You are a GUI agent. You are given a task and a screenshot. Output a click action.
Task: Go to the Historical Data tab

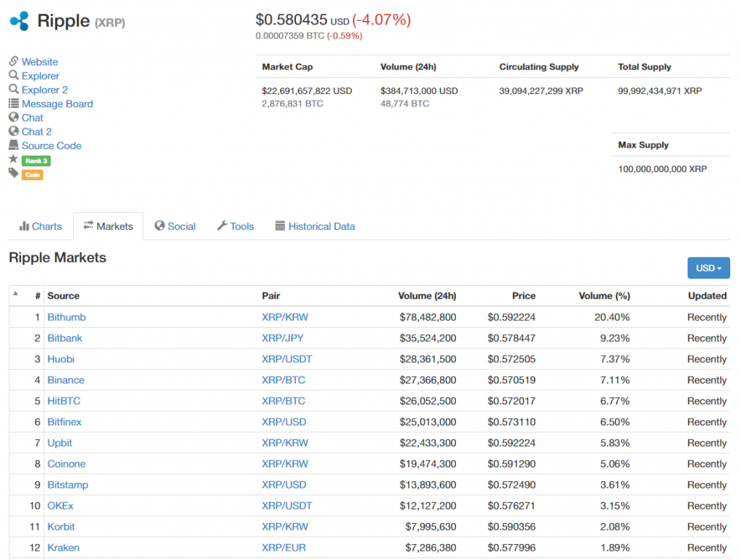[316, 226]
